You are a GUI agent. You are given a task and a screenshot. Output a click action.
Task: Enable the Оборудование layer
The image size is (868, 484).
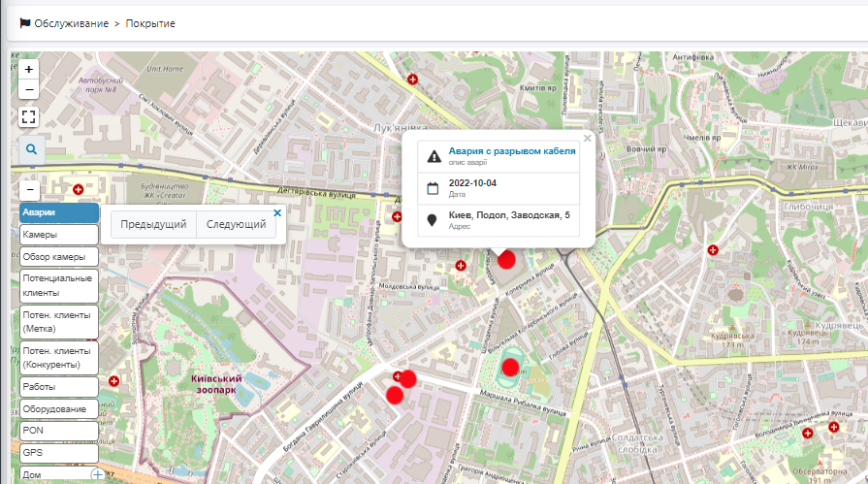(58, 408)
